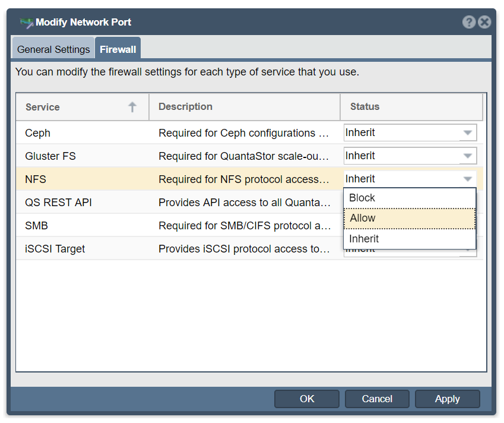Screen dimensions: 504x423
Task: Open the Gluster FS status dropdown arrow
Action: click(468, 156)
